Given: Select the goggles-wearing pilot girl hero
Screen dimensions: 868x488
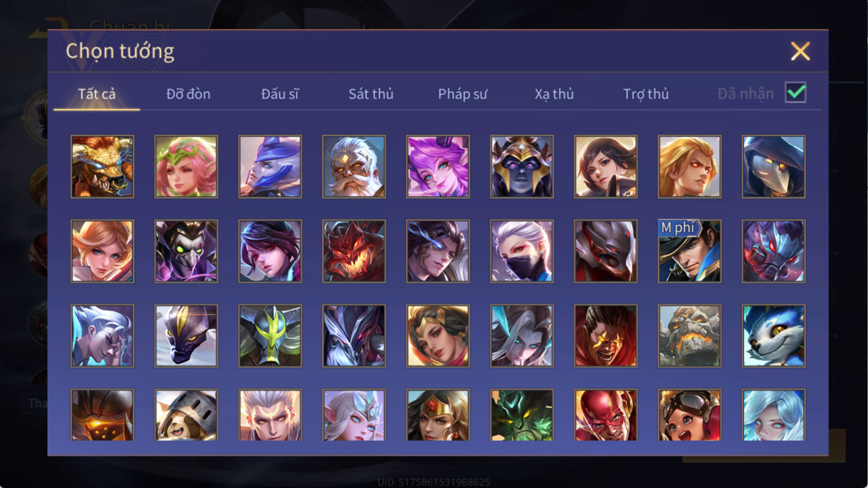Looking at the screenshot, I should 690,414.
